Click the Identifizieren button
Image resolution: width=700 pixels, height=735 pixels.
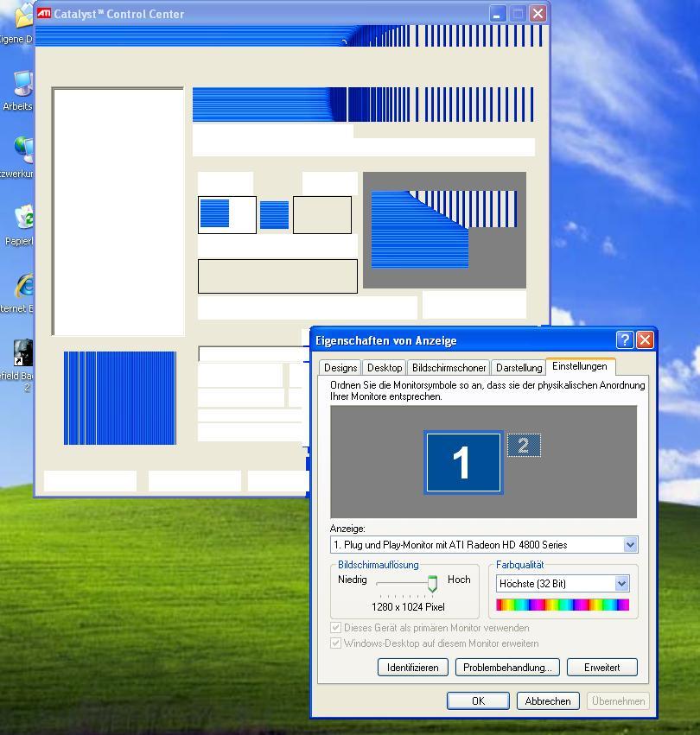tap(413, 667)
